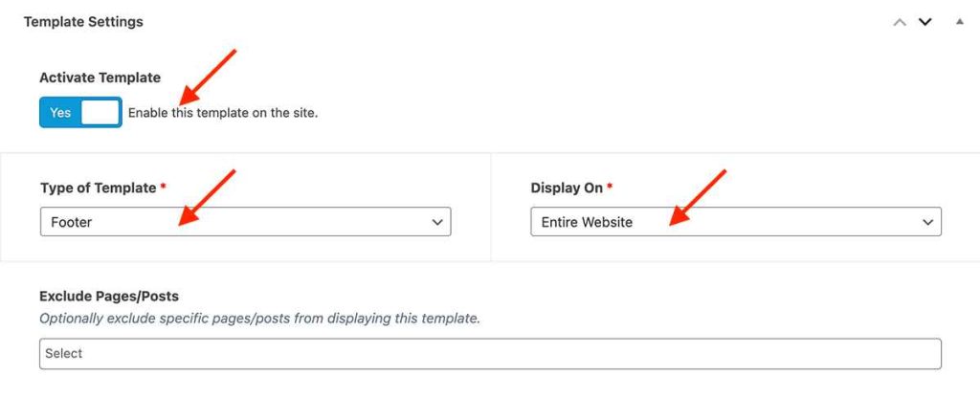Collapse the Template Settings panel with triangle

(959, 22)
